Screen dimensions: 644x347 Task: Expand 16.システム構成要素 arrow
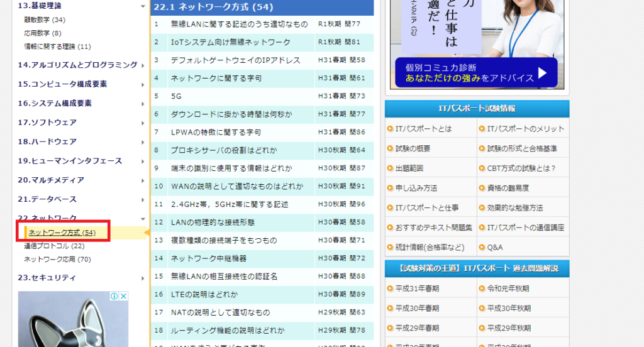pos(143,104)
